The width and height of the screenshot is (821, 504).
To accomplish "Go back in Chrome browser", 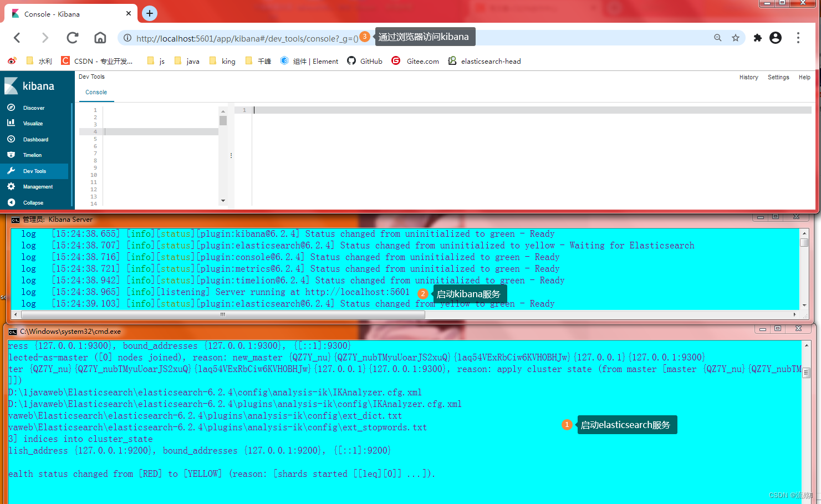I will click(17, 38).
